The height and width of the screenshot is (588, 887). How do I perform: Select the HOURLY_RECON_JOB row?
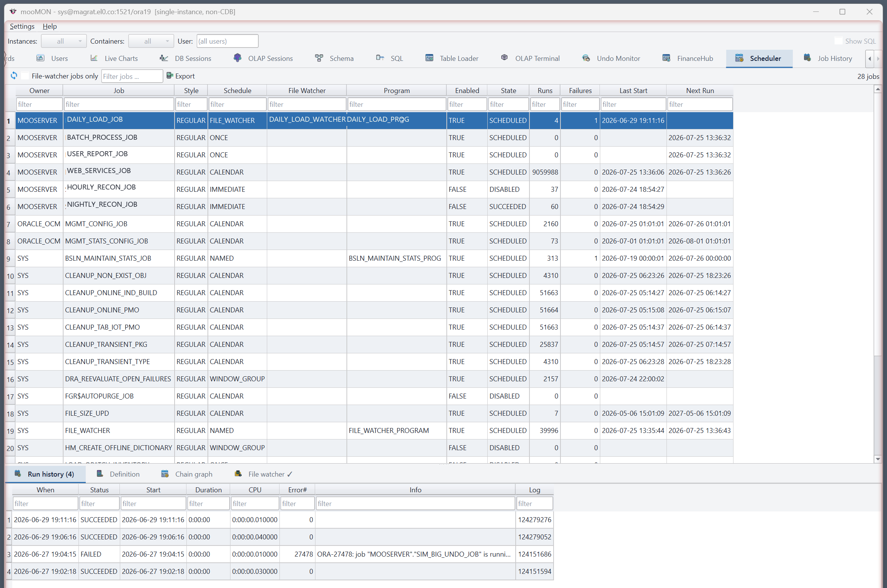point(374,189)
